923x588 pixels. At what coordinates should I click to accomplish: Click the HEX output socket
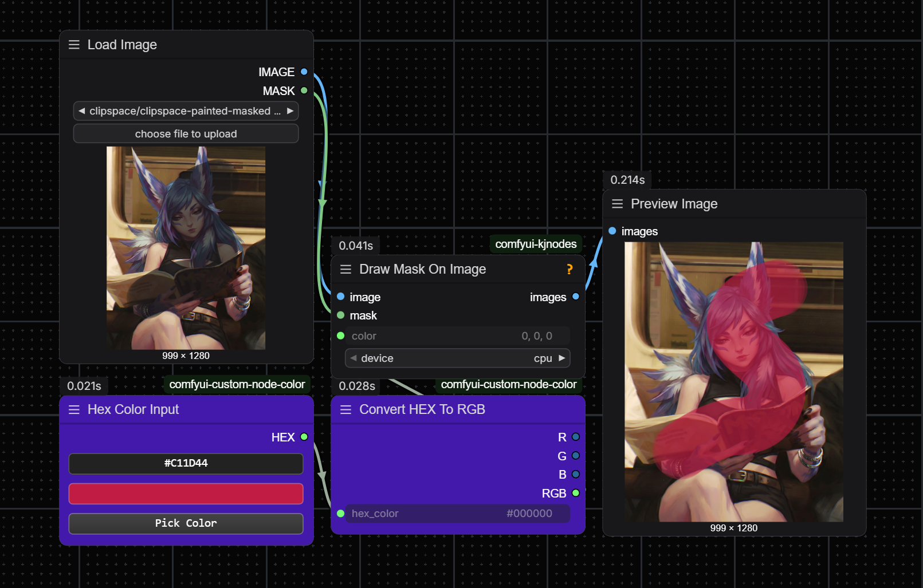click(x=304, y=437)
